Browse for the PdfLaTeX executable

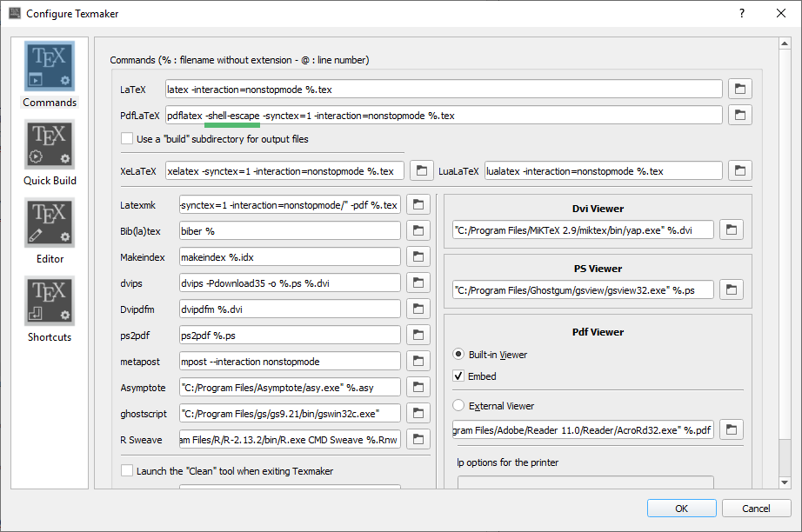pos(739,115)
